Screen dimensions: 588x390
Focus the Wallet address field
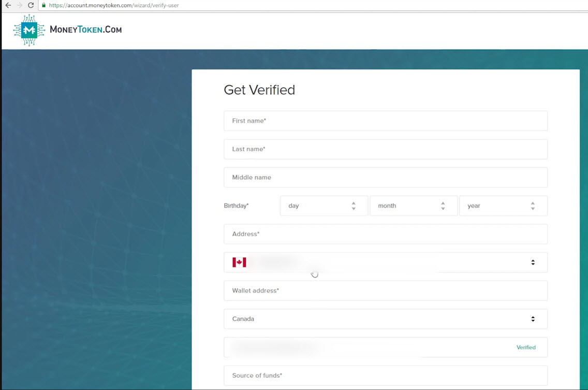click(386, 291)
